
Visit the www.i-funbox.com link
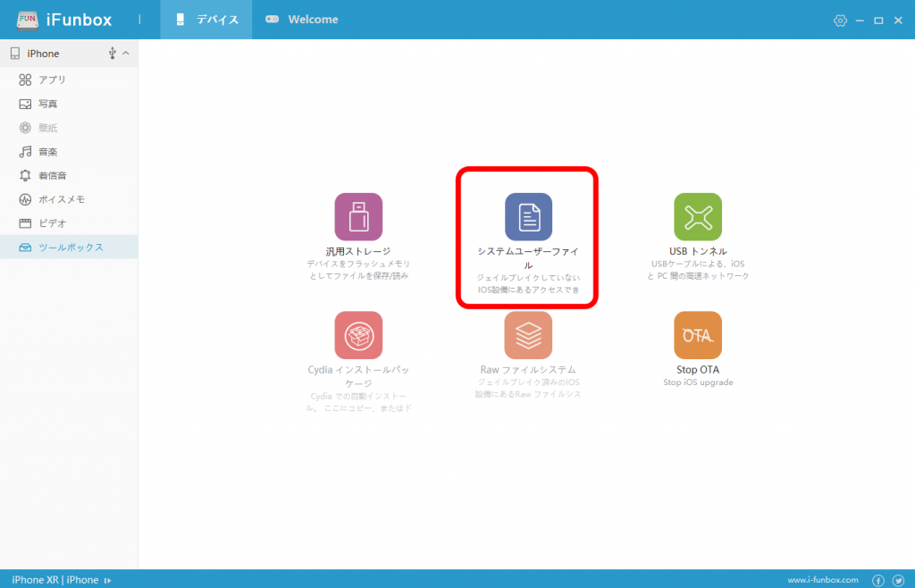(823, 580)
